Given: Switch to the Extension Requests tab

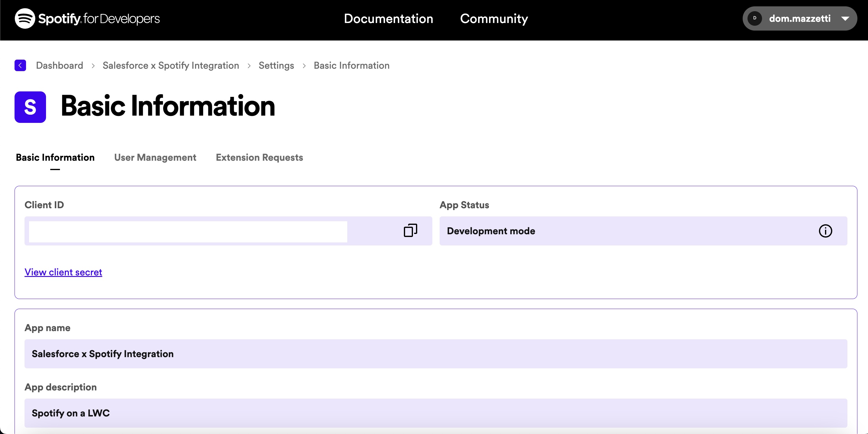Looking at the screenshot, I should pos(259,157).
